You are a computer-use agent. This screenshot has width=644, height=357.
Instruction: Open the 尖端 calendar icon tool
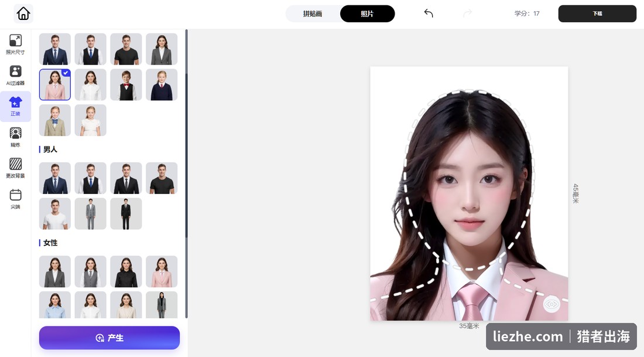(x=15, y=199)
